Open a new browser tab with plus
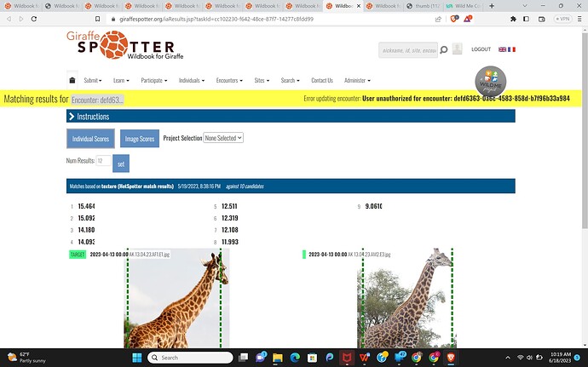The height and width of the screenshot is (367, 588). tap(492, 6)
